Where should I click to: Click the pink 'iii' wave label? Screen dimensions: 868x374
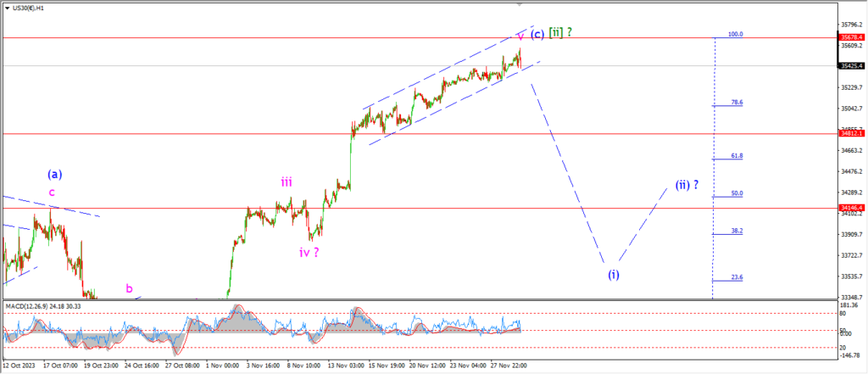pyautogui.click(x=287, y=181)
